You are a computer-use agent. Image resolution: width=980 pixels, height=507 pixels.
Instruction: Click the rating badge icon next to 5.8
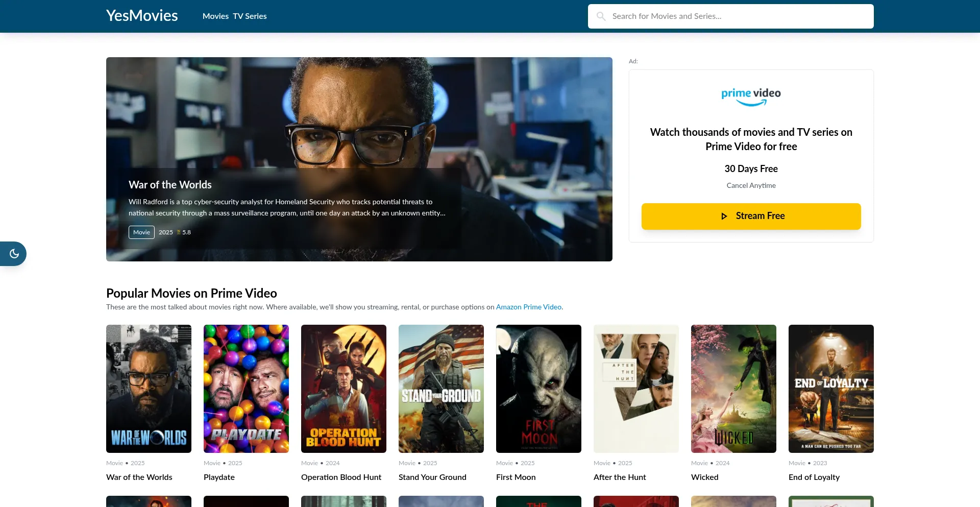point(179,232)
